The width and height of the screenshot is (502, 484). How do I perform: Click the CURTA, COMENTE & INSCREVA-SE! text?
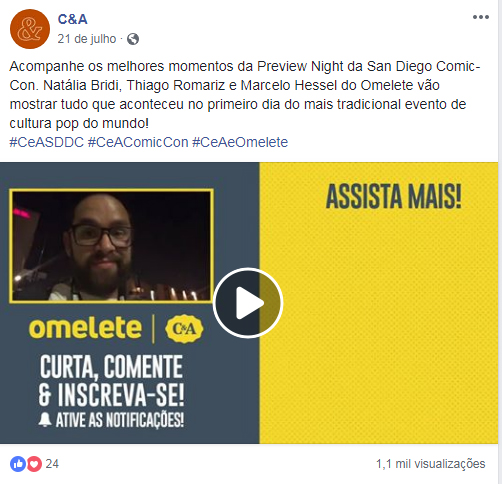pyautogui.click(x=111, y=381)
